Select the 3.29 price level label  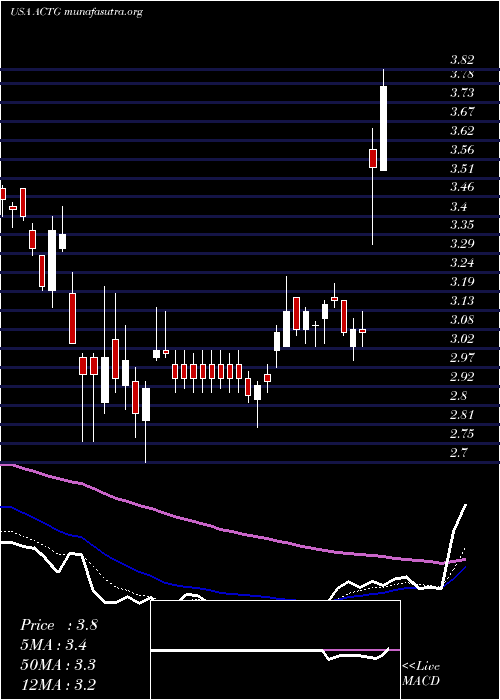point(462,244)
